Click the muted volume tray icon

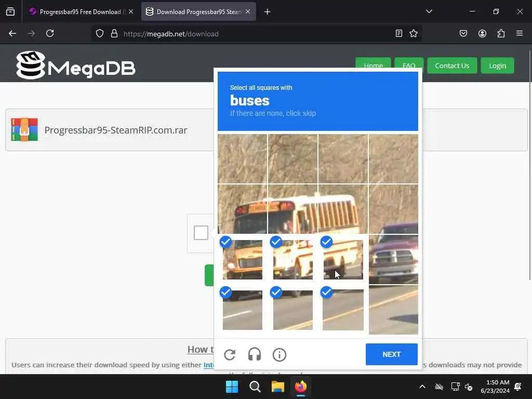click(469, 387)
